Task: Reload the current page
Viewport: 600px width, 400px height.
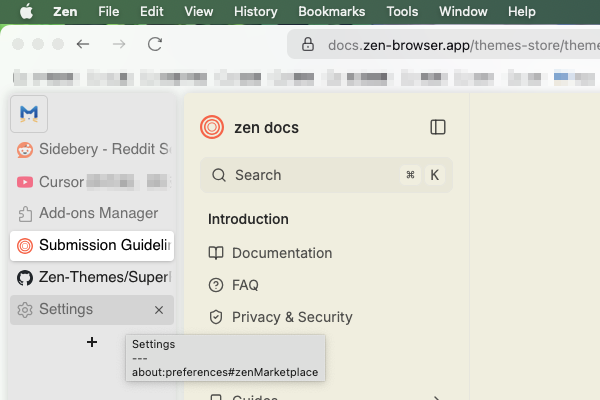Action: tap(155, 44)
